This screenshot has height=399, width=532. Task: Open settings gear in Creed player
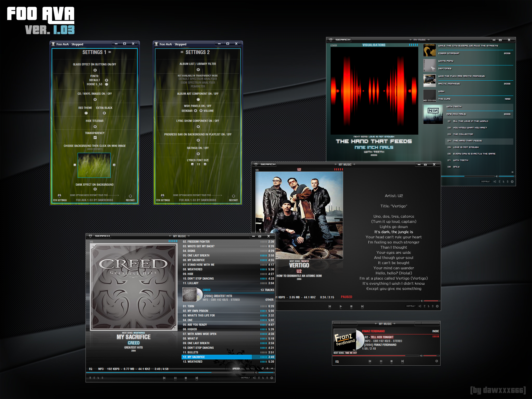(x=272, y=378)
